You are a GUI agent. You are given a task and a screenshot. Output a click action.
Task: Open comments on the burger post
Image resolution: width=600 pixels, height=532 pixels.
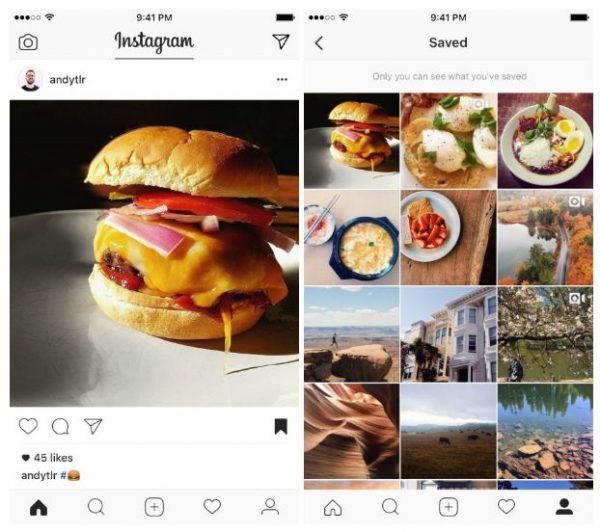pos(60,426)
